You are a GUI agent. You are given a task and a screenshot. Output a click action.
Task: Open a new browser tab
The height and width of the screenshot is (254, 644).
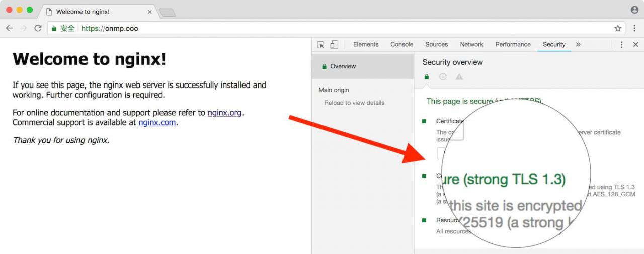[x=167, y=12]
